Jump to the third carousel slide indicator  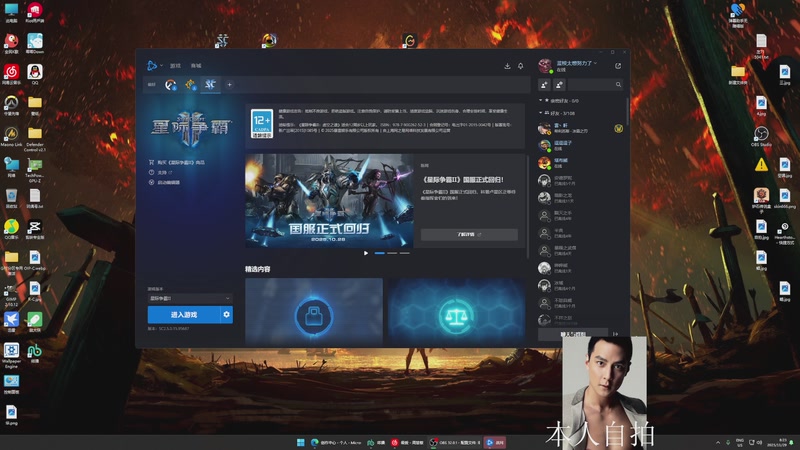coord(404,253)
